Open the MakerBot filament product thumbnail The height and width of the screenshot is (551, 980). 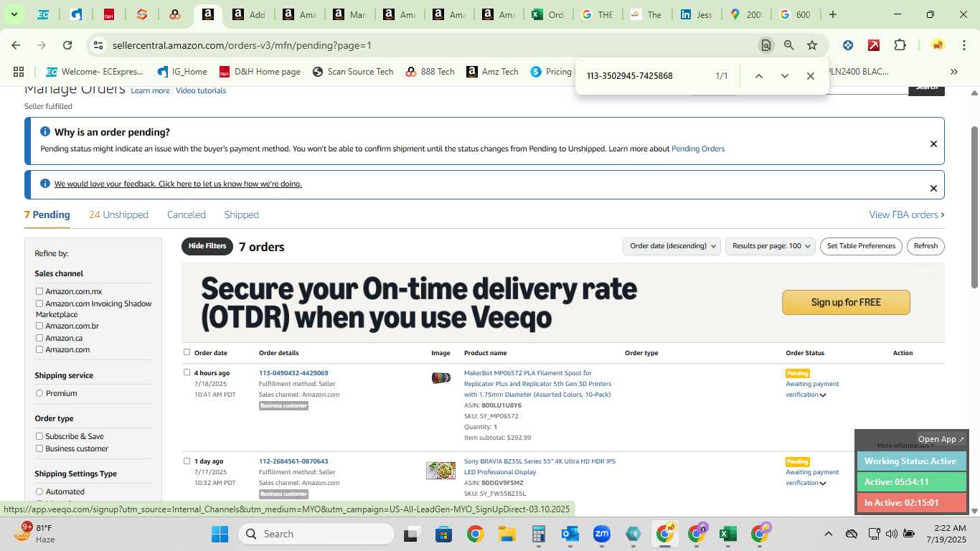(x=441, y=378)
